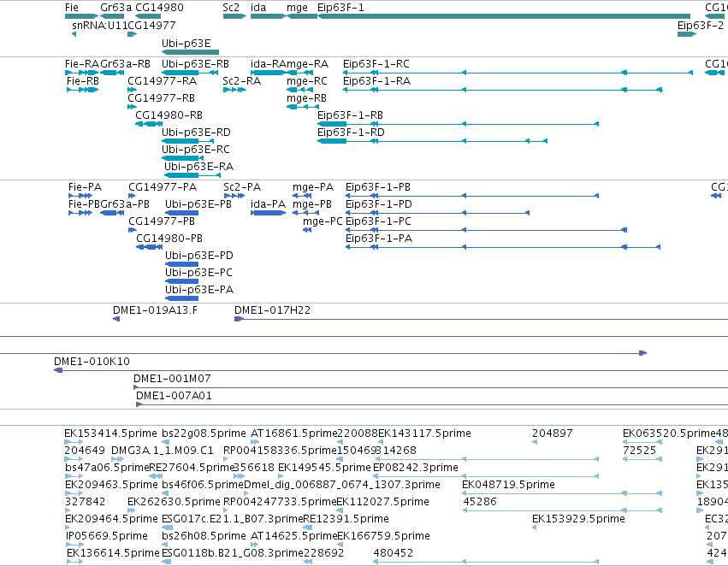Select the Fie-PA protein feature
728x566 pixels.
(80, 196)
